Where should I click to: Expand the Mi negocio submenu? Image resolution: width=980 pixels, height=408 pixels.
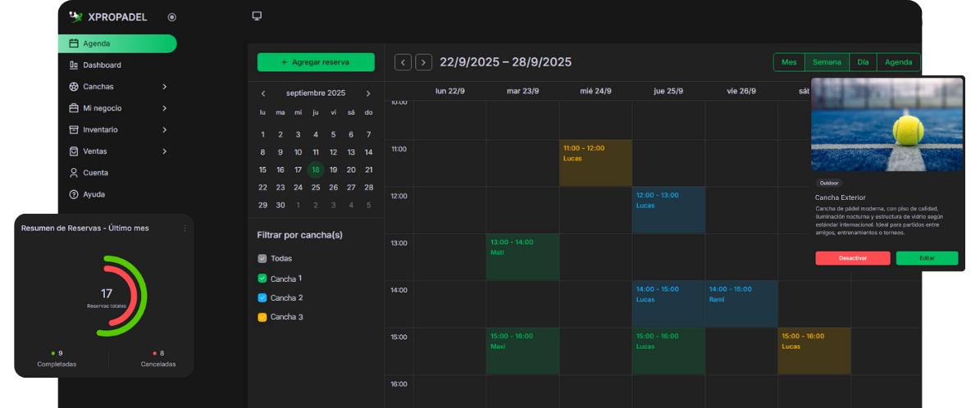point(164,108)
